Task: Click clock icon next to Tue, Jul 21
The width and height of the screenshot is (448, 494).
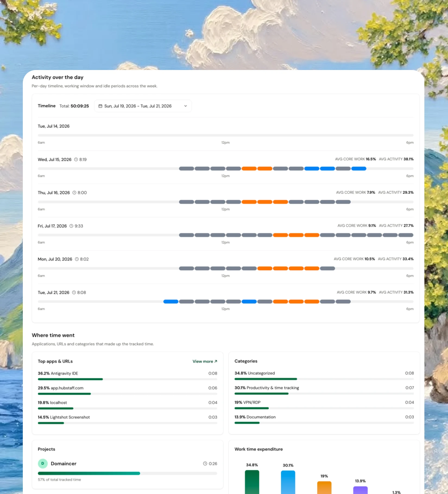Action: [x=74, y=292]
